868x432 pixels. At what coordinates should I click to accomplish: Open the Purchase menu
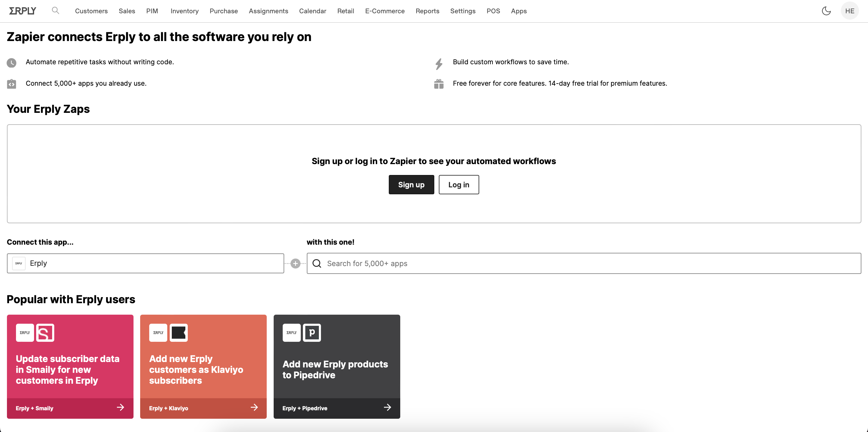(x=224, y=11)
